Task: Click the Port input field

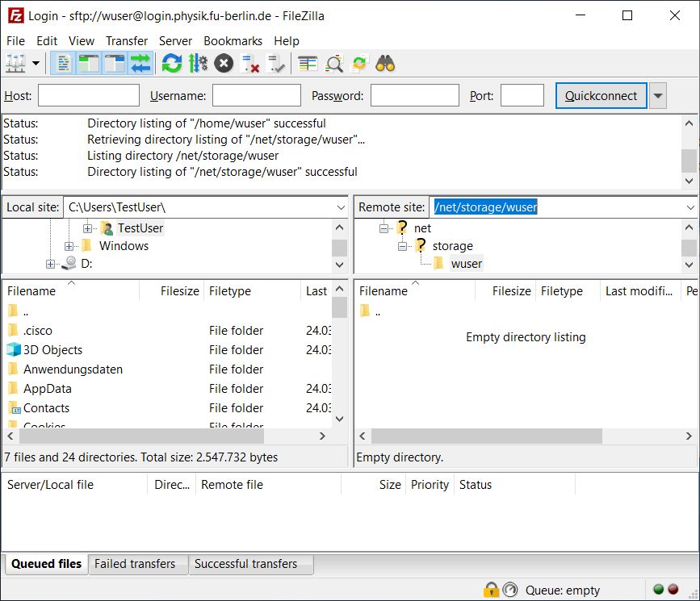Action: 522,95
